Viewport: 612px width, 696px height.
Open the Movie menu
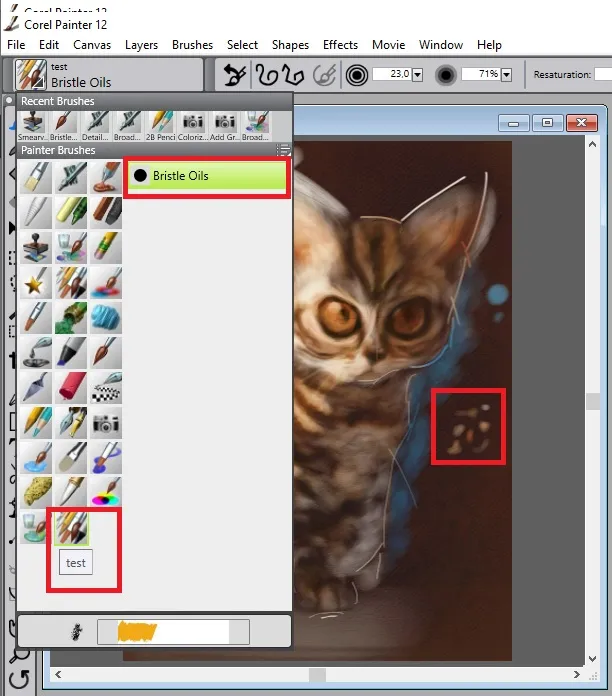coord(388,45)
